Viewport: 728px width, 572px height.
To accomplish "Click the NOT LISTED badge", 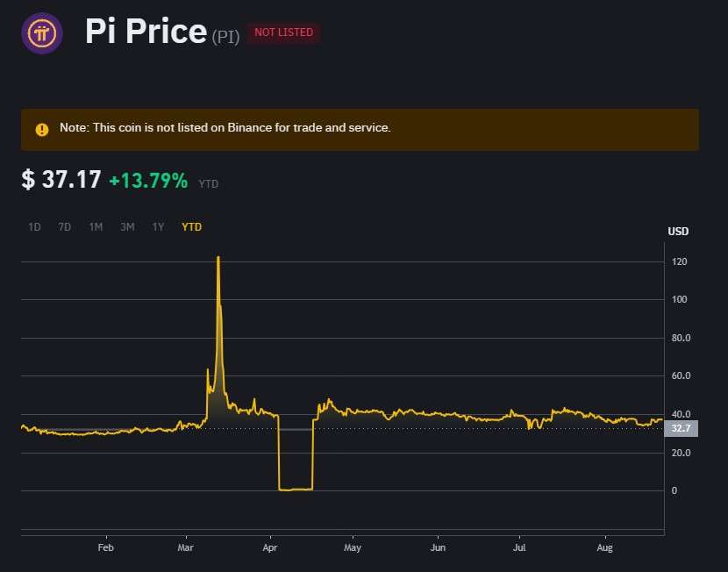I will click(283, 32).
